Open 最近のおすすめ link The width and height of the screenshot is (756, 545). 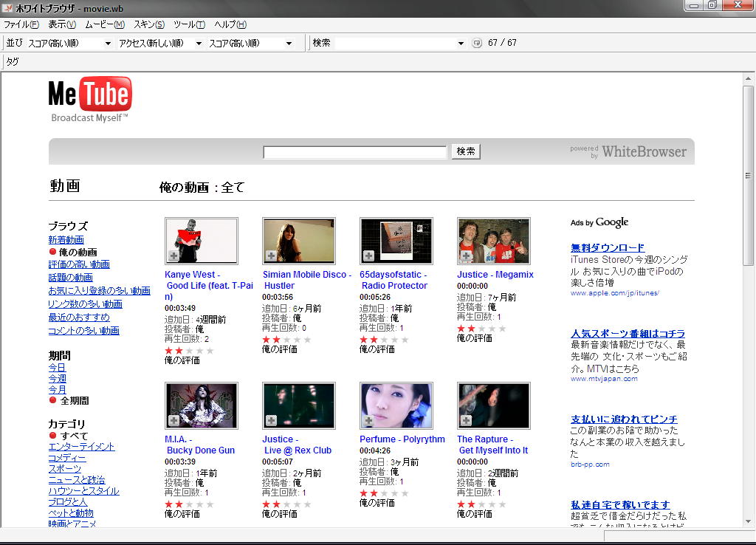click(79, 317)
